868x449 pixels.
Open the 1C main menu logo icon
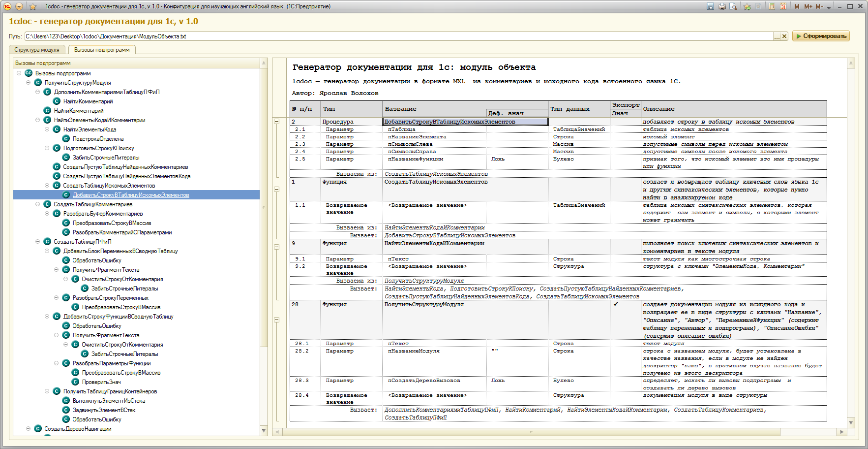point(7,6)
